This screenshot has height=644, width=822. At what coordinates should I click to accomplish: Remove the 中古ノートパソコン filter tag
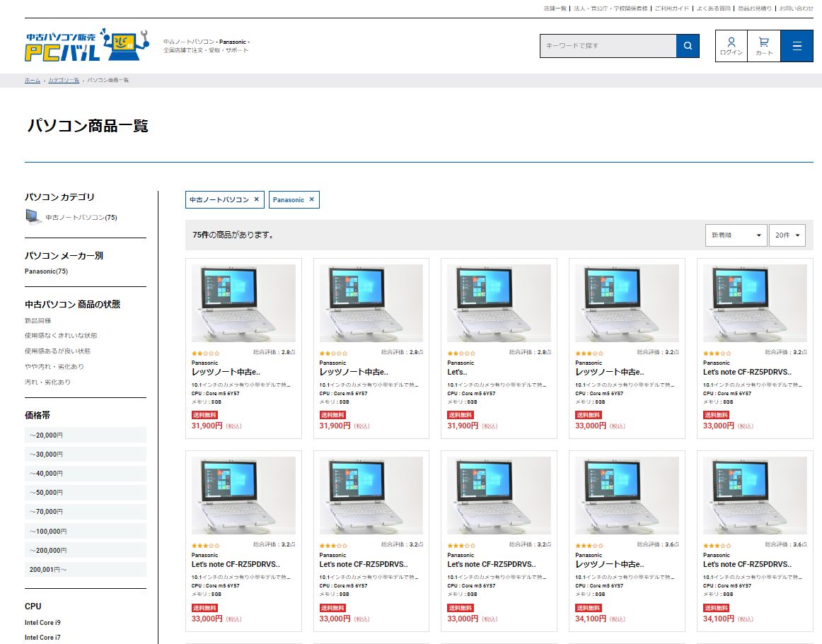coord(256,199)
